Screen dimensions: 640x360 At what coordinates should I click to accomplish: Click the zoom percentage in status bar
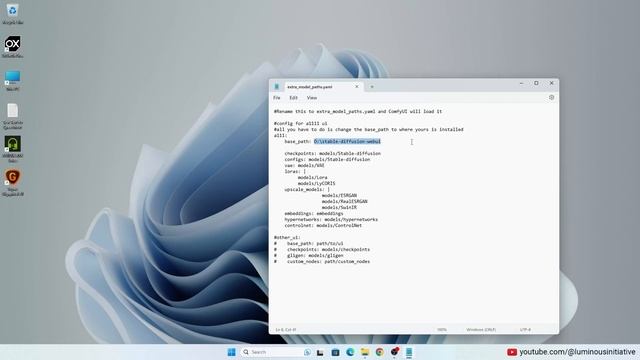pyautogui.click(x=442, y=330)
